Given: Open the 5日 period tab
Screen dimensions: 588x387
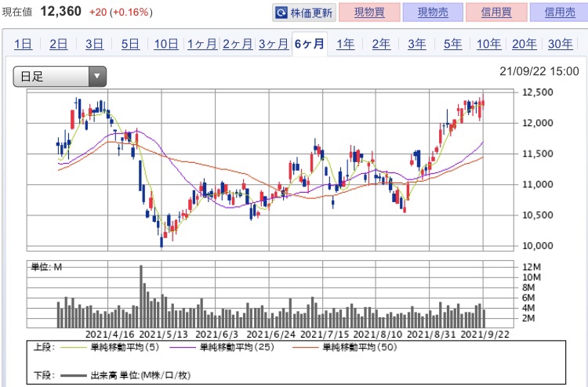Looking at the screenshot, I should [x=130, y=44].
